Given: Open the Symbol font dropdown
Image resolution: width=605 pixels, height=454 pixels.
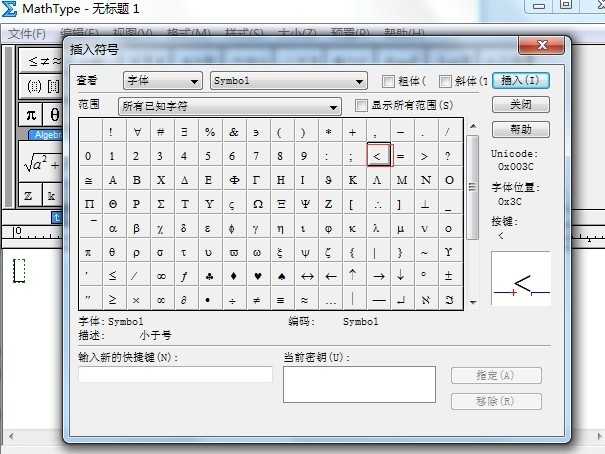Looking at the screenshot, I should [289, 81].
